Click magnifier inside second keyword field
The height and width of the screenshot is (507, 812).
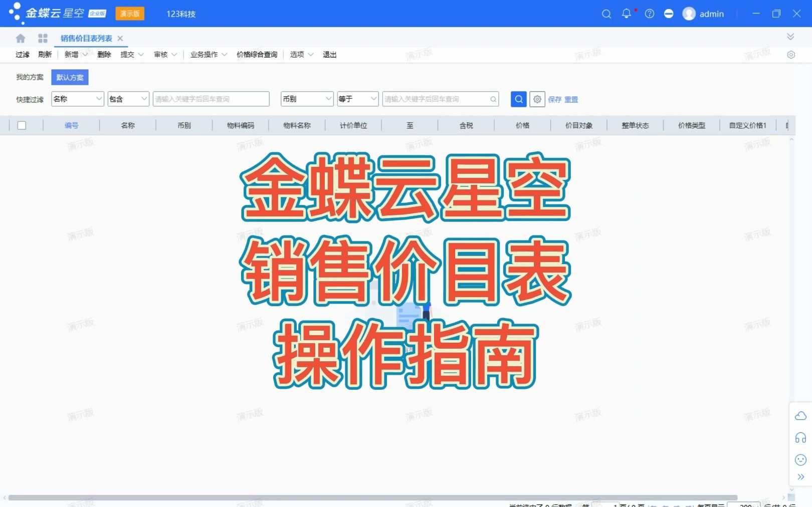pyautogui.click(x=493, y=99)
